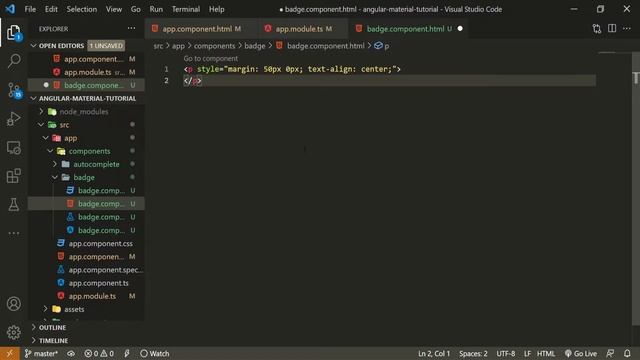Click the watch eye icon in status bar
The width and height of the screenshot is (640, 360).
(x=71, y=353)
